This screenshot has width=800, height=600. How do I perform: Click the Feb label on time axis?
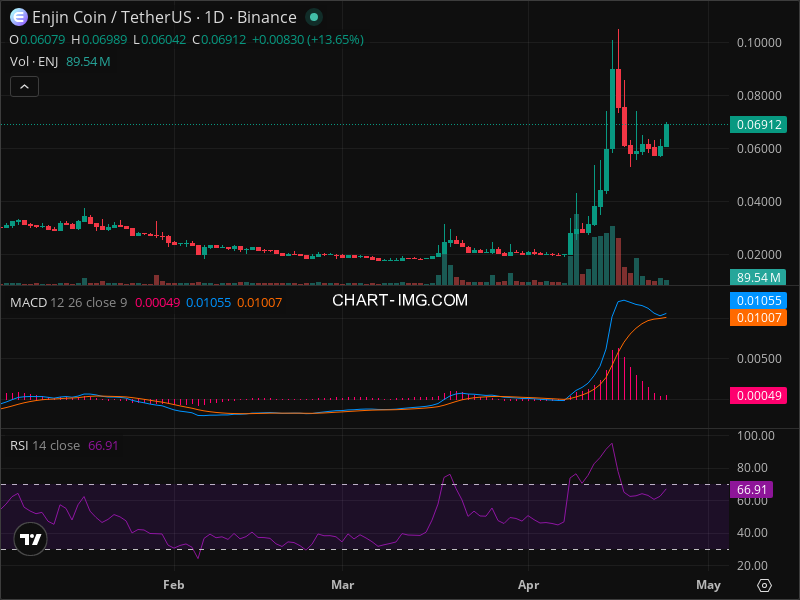173,585
